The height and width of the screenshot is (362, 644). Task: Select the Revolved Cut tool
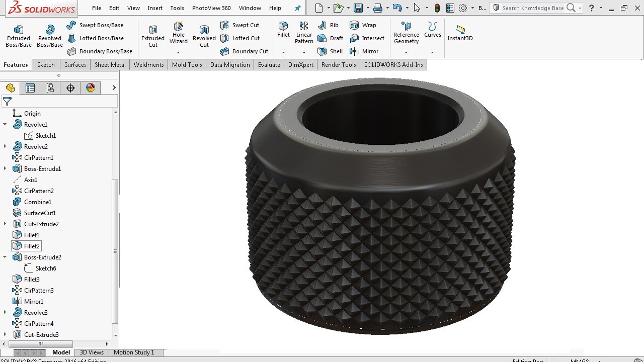coord(204,36)
